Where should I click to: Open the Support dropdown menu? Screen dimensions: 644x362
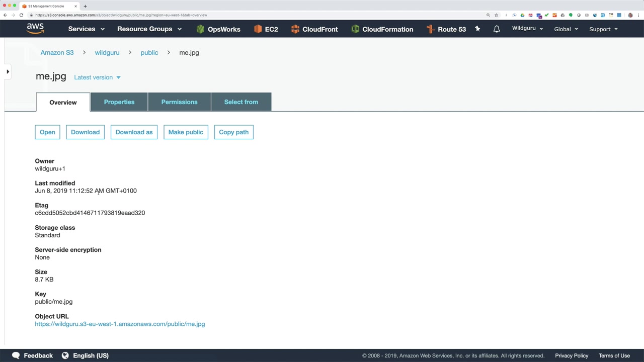[x=604, y=29]
